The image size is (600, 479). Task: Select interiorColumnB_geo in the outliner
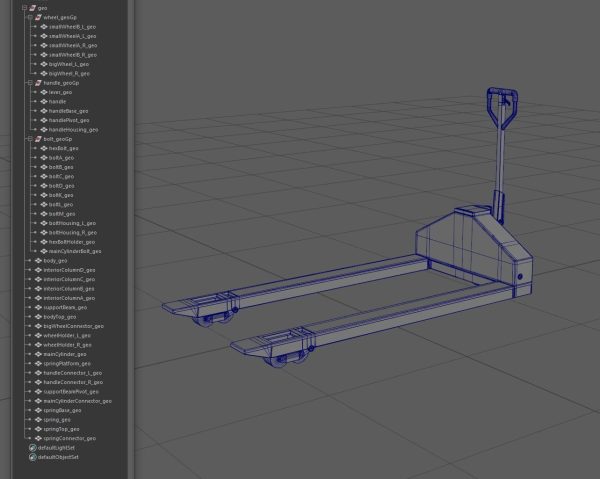pos(69,288)
